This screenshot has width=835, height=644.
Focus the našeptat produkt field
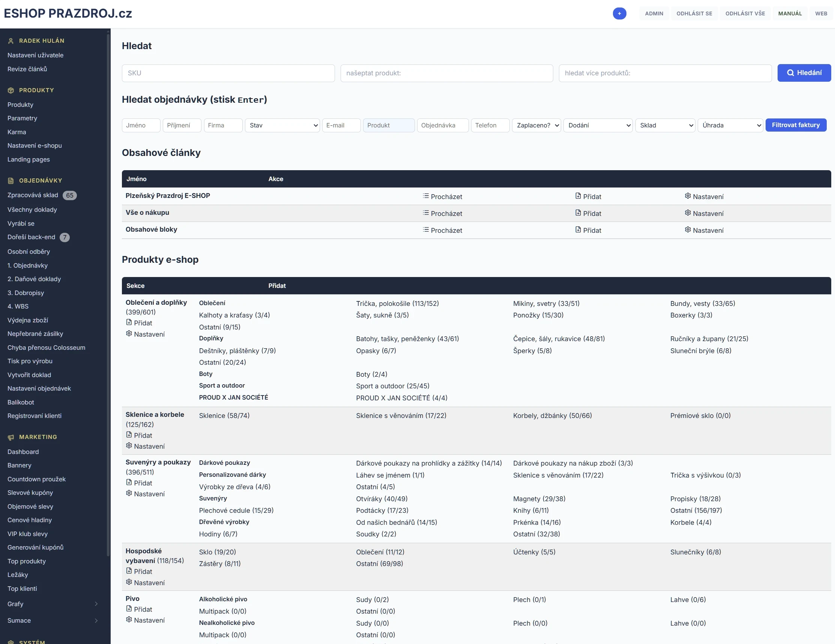click(x=446, y=73)
